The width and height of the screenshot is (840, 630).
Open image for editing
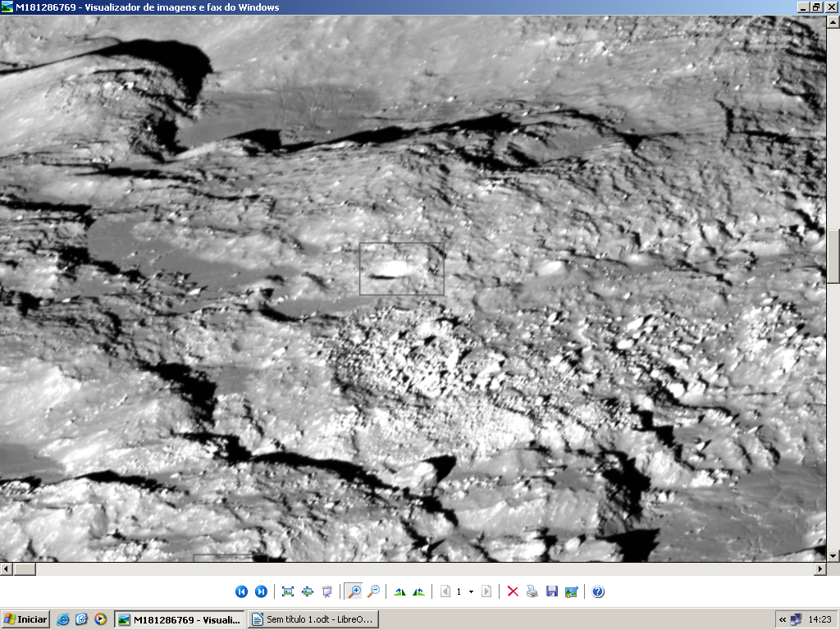pyautogui.click(x=572, y=591)
